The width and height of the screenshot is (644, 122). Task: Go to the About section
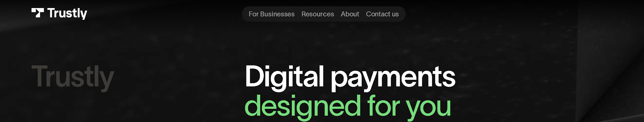[350, 14]
